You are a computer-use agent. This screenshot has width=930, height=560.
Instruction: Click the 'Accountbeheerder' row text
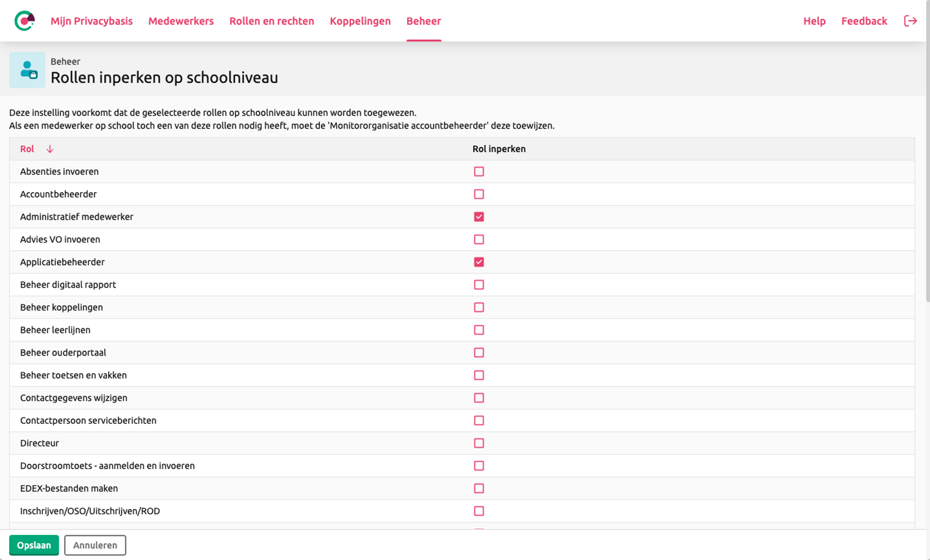[59, 194]
